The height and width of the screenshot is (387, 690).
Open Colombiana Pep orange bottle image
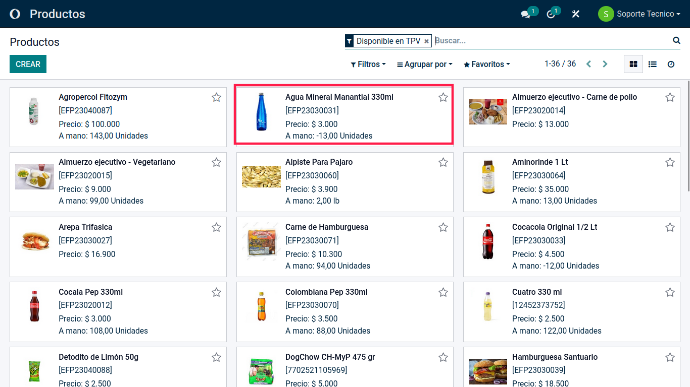(x=261, y=306)
